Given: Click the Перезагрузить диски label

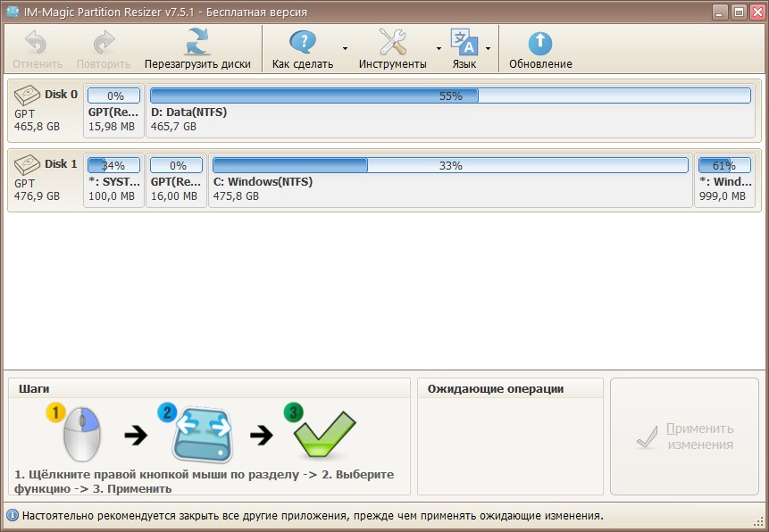Looking at the screenshot, I should point(197,63).
